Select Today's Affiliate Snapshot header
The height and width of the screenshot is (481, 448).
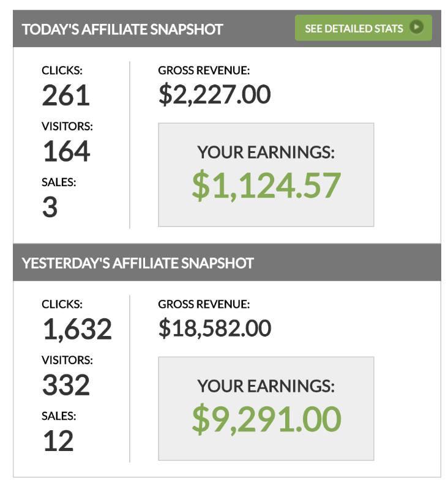(122, 29)
